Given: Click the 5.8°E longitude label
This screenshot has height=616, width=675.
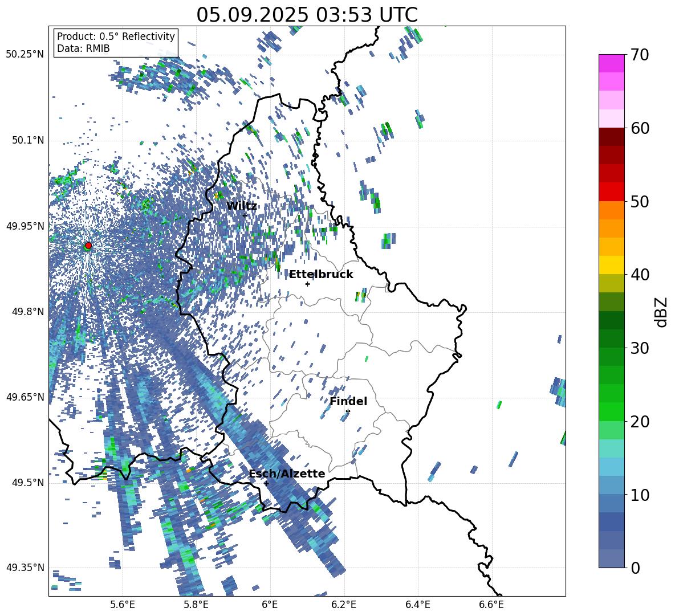Looking at the screenshot, I should pos(196,605).
